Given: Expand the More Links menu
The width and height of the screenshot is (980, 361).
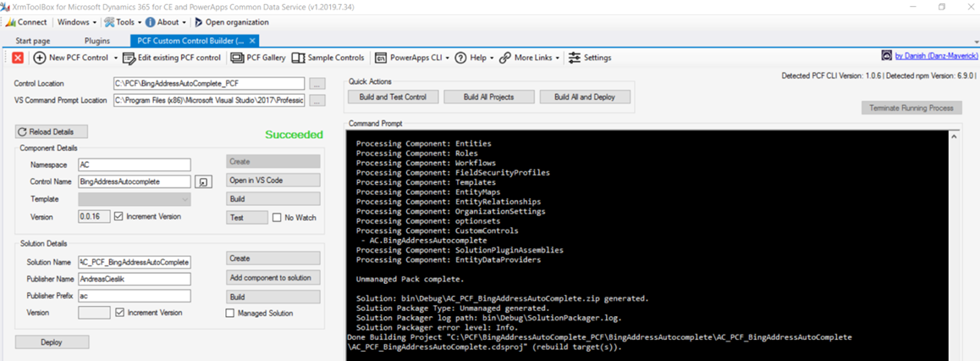Looking at the screenshot, I should (530, 58).
